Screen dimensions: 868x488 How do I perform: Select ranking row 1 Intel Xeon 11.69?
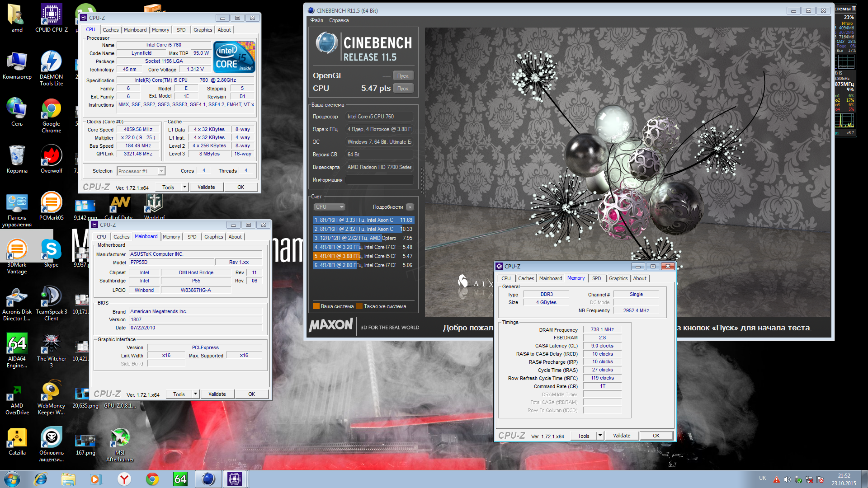363,220
